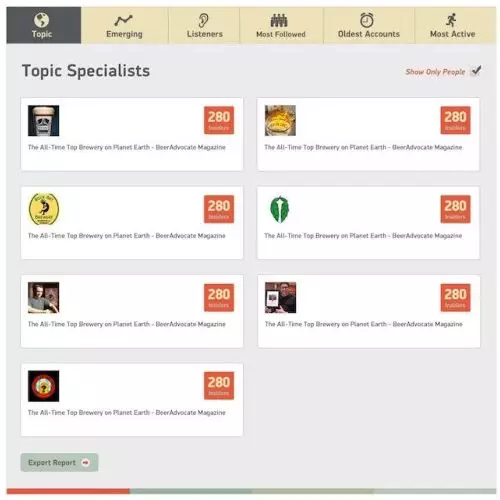The image size is (500, 500).
Task: Select the Oldest Accounts tab
Action: pos(369,25)
